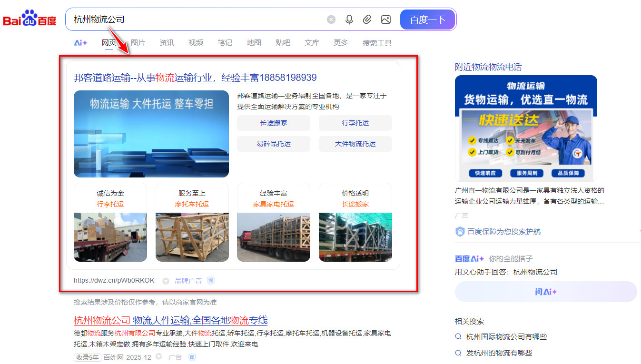Screen dimensions: 641x364
Task: Click the paperclip file attachment icon
Action: (367, 19)
